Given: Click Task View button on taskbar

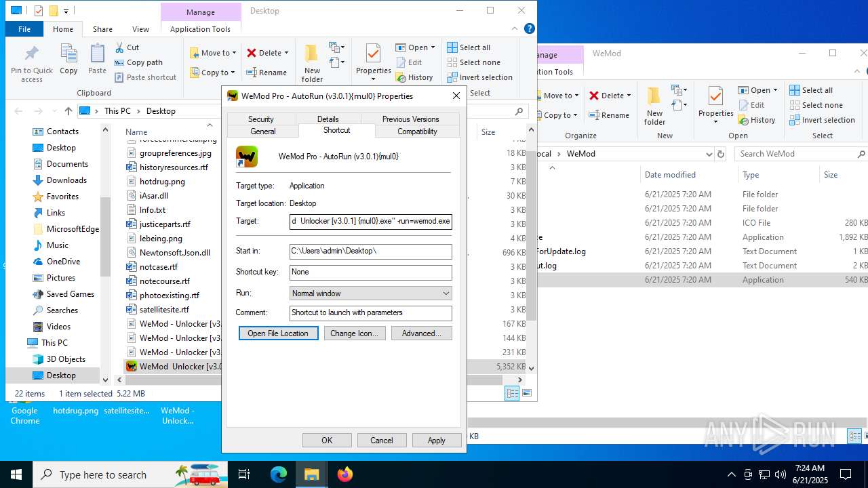Looking at the screenshot, I should (244, 474).
